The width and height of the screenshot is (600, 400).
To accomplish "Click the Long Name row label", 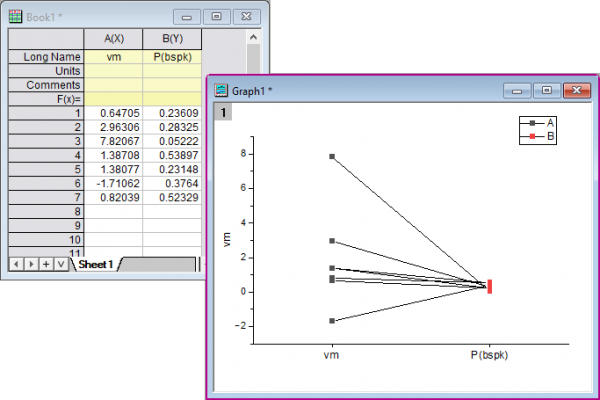I will pos(46,57).
